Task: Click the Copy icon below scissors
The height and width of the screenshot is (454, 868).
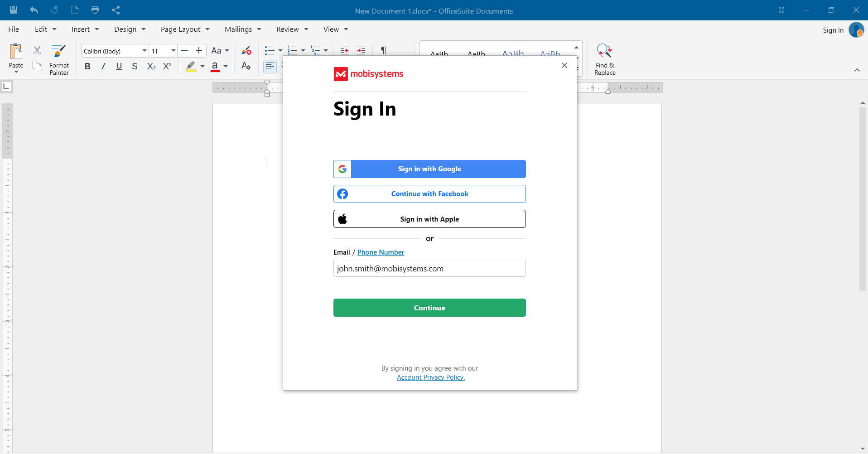Action: [x=37, y=66]
